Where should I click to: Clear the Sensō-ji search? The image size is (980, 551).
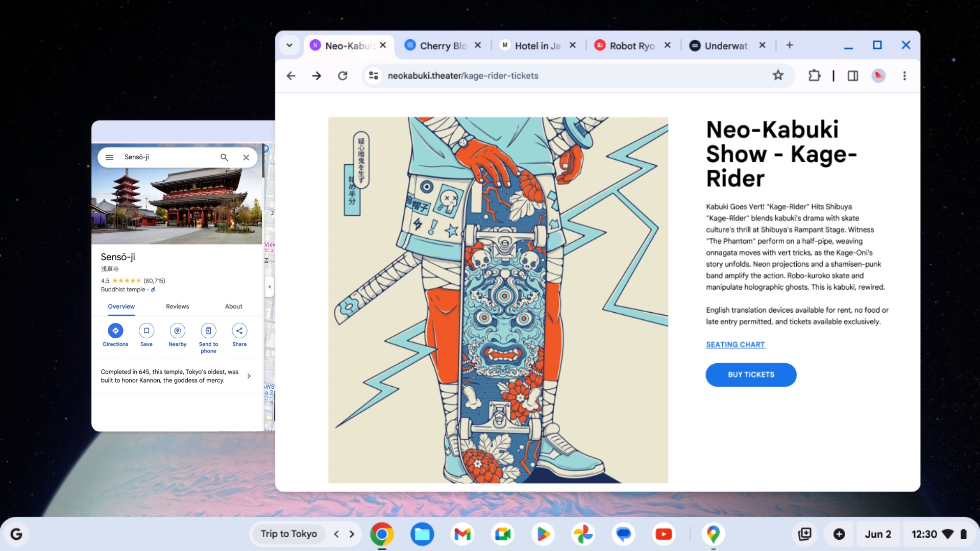[x=246, y=157]
